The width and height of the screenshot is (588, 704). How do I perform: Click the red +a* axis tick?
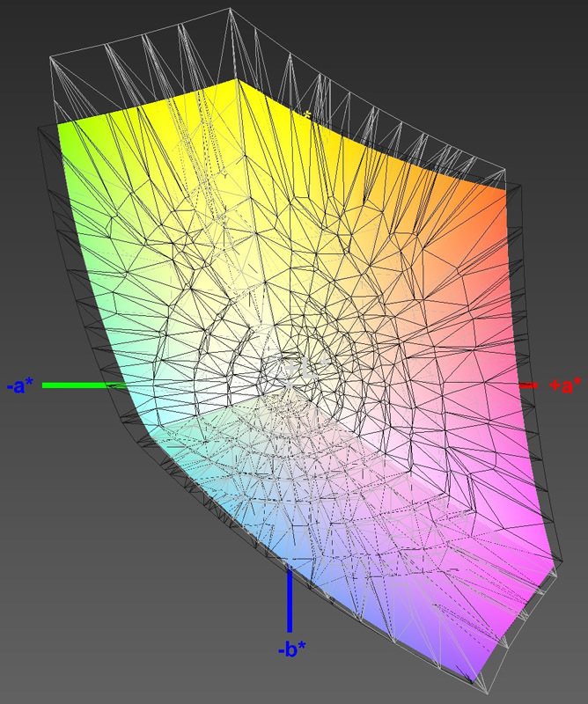click(x=528, y=385)
